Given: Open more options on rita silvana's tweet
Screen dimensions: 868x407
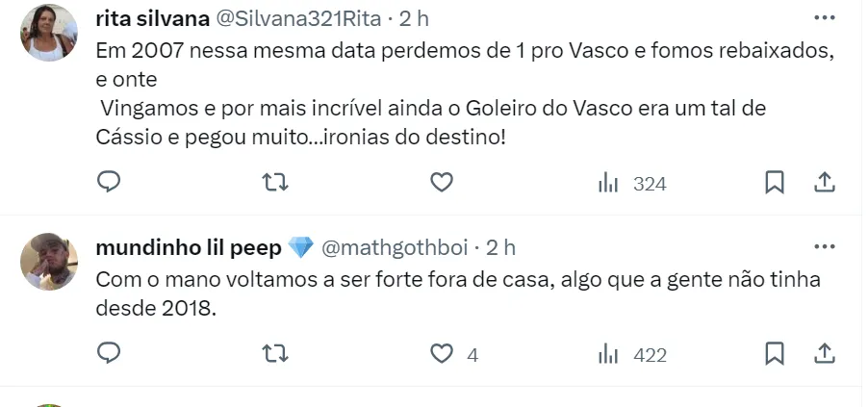Looking at the screenshot, I should click(824, 18).
